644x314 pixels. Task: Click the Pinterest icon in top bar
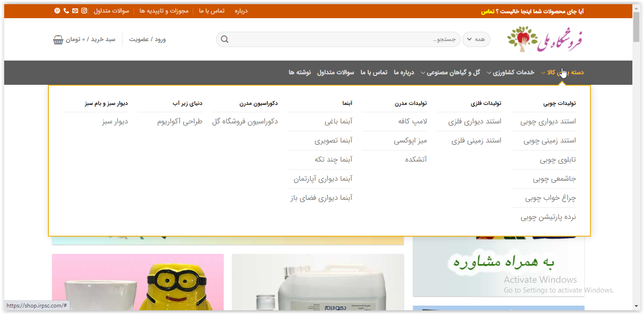pos(57,11)
